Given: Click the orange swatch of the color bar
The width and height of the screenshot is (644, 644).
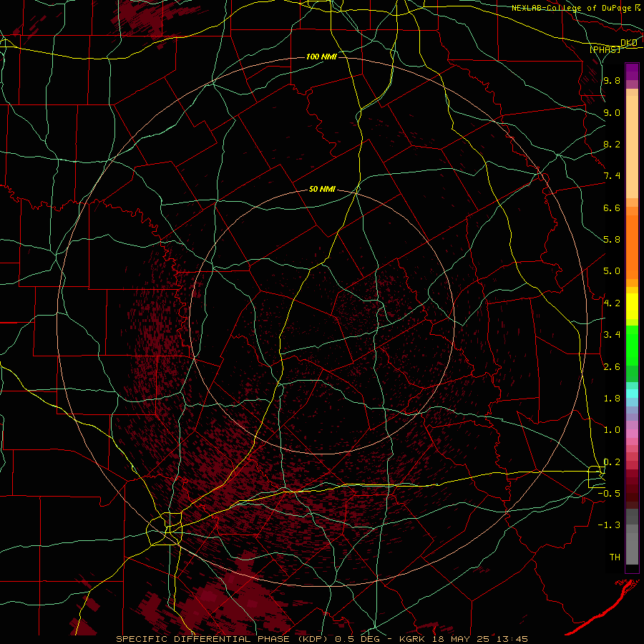Looking at the screenshot, I should click(632, 248).
